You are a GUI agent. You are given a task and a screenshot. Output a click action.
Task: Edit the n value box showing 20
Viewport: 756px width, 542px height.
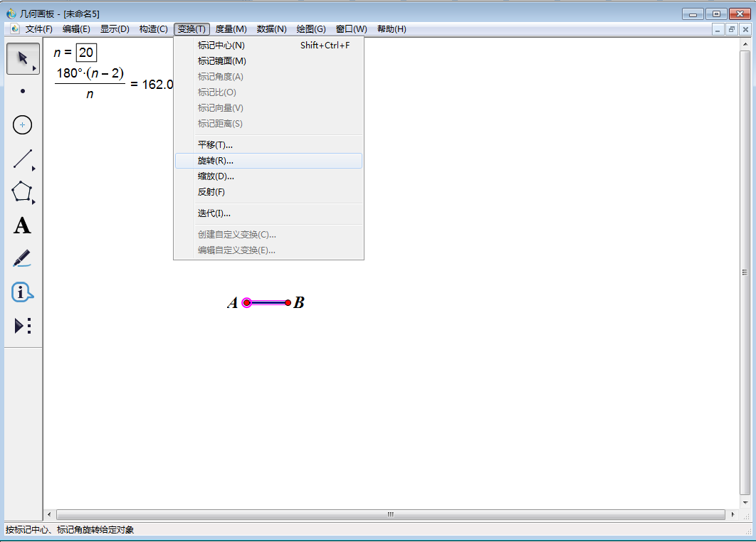pos(86,53)
